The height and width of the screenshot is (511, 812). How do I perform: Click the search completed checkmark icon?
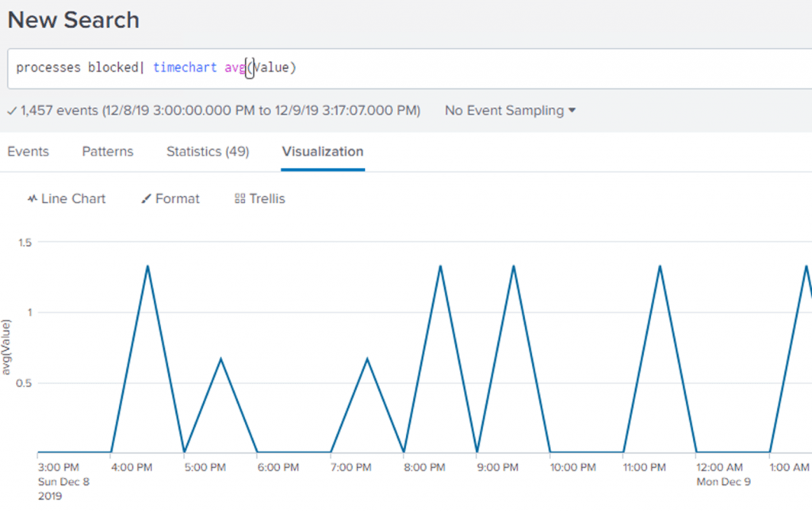tap(11, 111)
